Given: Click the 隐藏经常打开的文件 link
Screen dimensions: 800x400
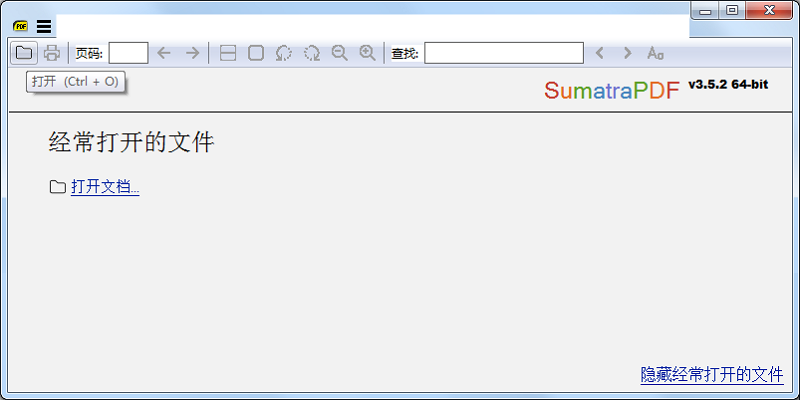Looking at the screenshot, I should point(711,375).
